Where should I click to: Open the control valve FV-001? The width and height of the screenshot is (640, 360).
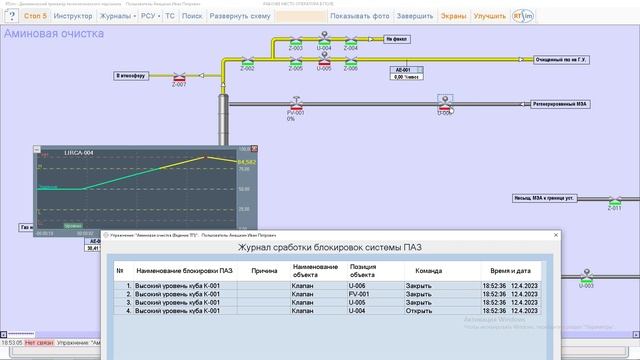pyautogui.click(x=296, y=104)
